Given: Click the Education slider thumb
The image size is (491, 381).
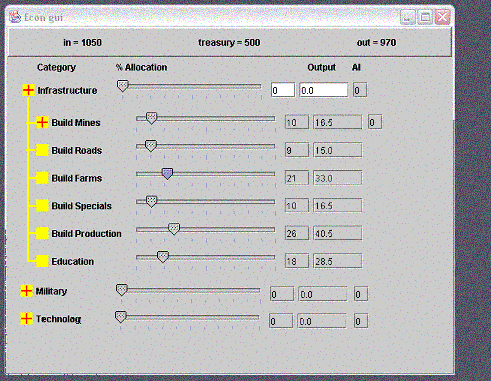Looking at the screenshot, I should (163, 257).
